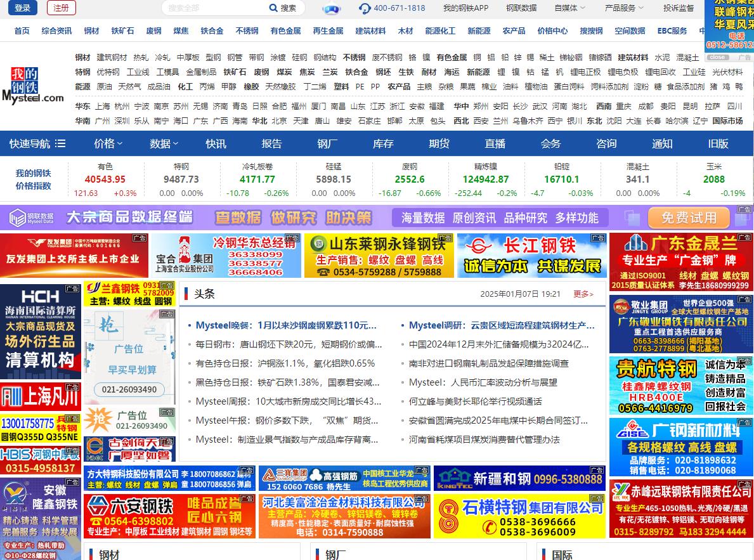Open the quick navigation list icon
Viewport: 754px width, 560px height.
pyautogui.click(x=60, y=143)
